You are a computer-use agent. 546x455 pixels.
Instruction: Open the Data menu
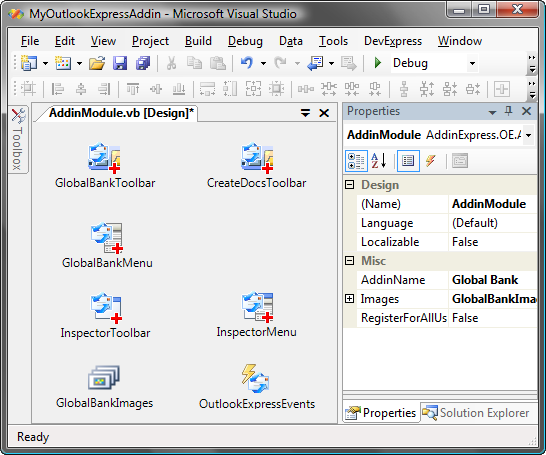[291, 41]
